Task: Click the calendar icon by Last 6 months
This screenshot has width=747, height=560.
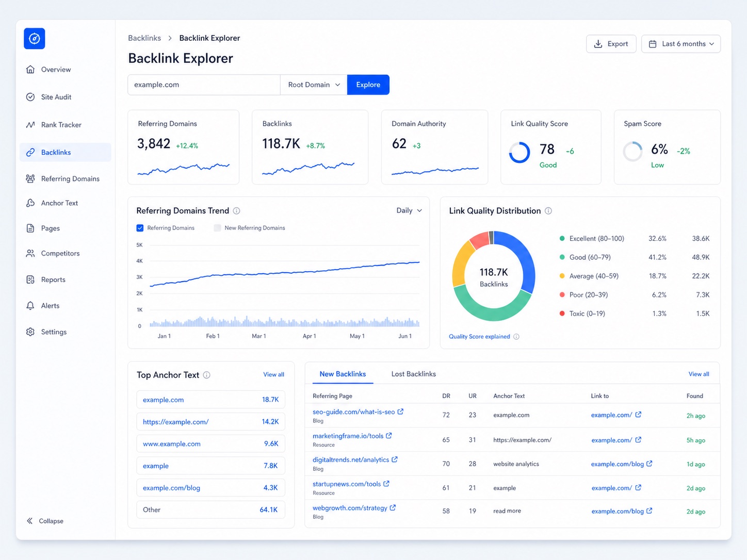Action: pos(653,44)
